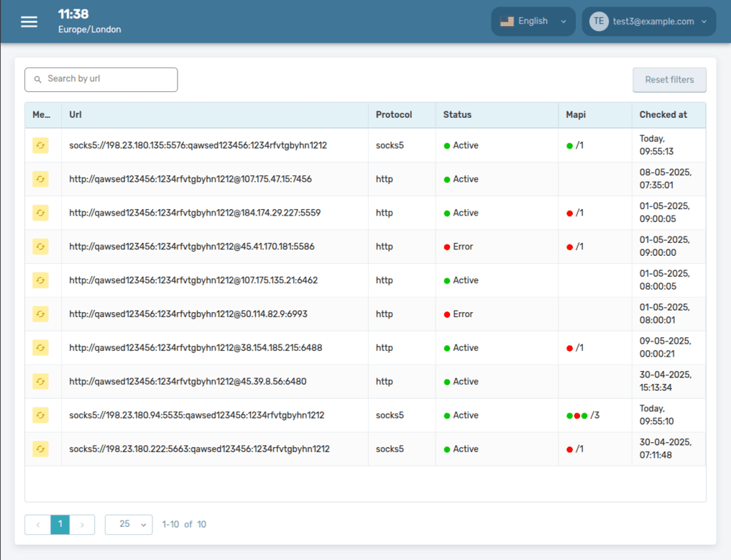
Task: Open the English language dropdown
Action: (533, 22)
